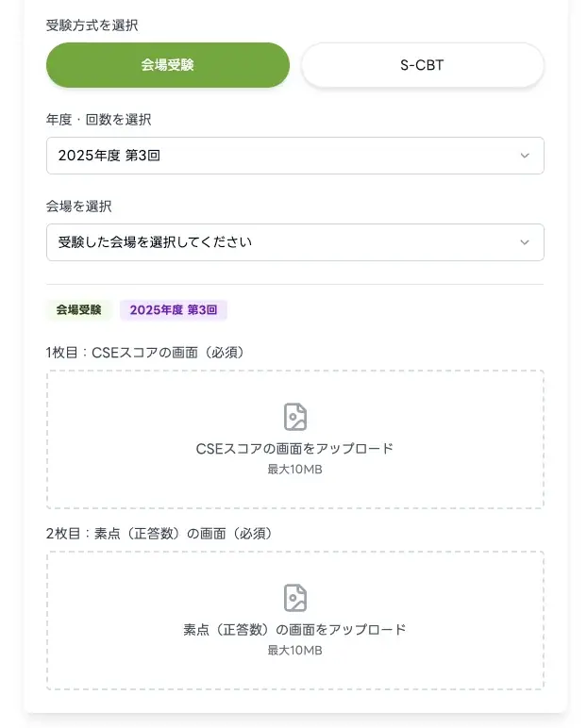
Task: Click the purple 2025年度 第3回 badge
Action: tap(174, 310)
